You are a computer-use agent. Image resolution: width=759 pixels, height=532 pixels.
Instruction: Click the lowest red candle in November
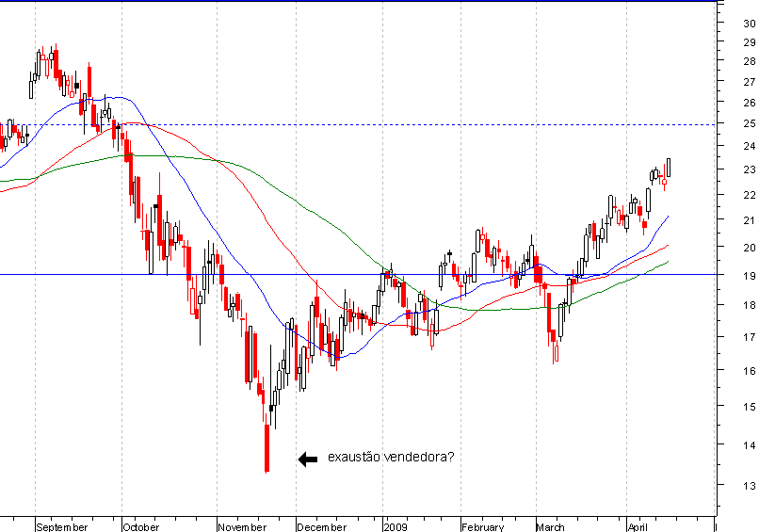[266, 448]
